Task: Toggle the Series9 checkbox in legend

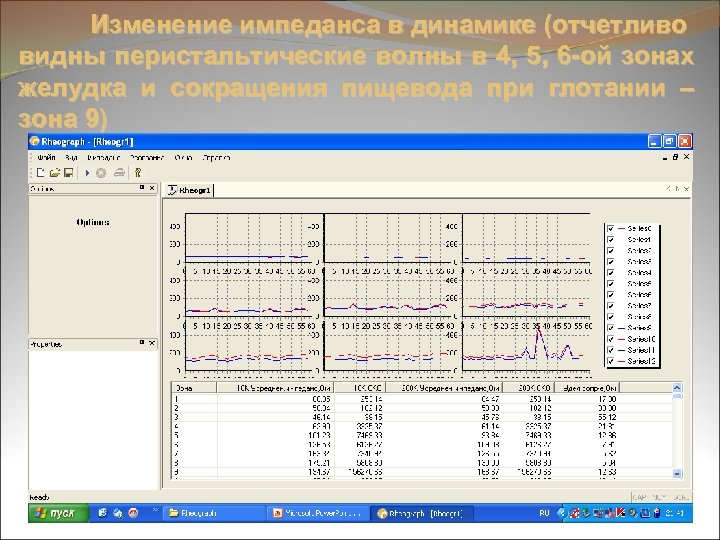Action: point(611,327)
